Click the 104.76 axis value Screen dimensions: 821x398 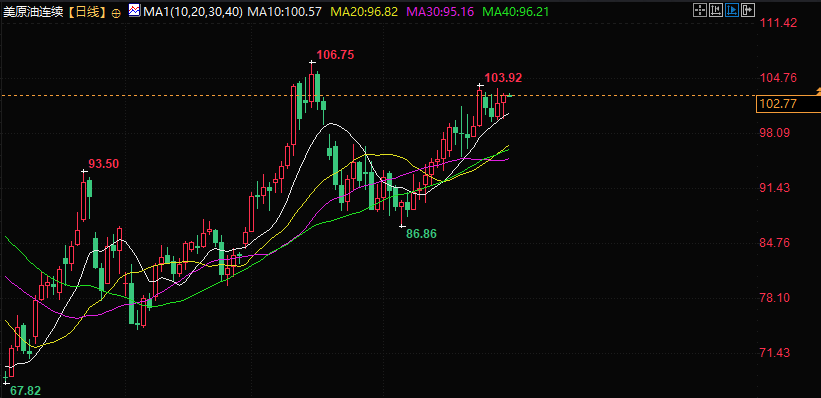pos(778,78)
